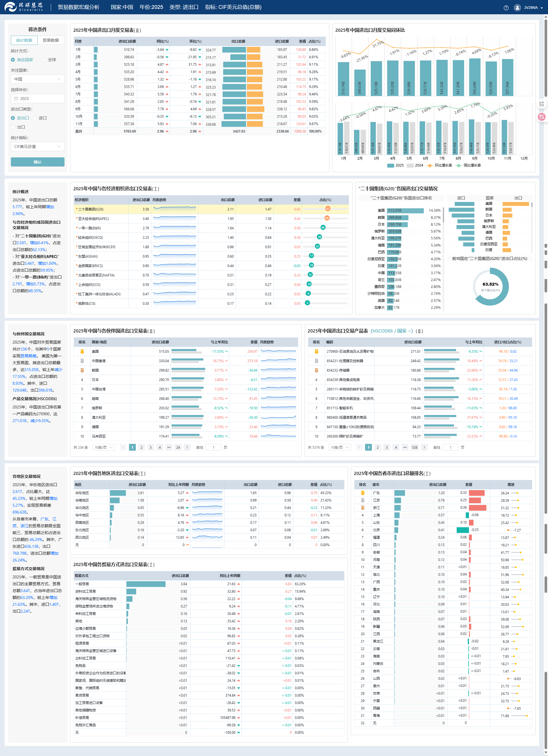Select the 全球 radio option
This screenshot has height=756, width=548.
pyautogui.click(x=44, y=60)
